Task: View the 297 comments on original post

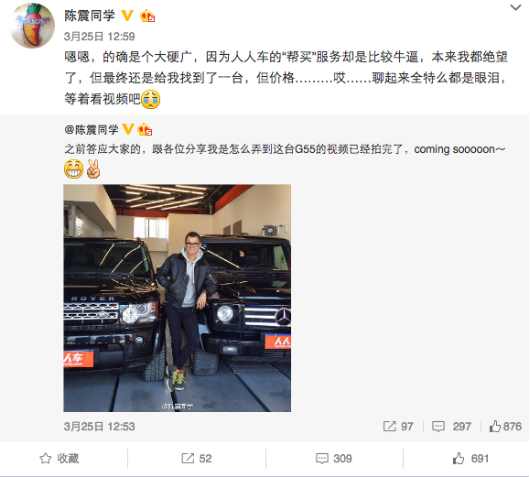Action: 451,426
